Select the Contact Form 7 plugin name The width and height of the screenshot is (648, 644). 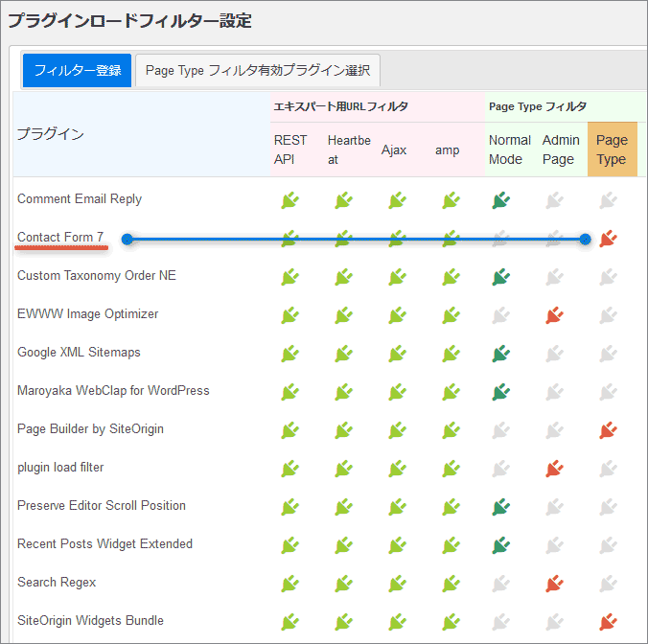pyautogui.click(x=60, y=237)
